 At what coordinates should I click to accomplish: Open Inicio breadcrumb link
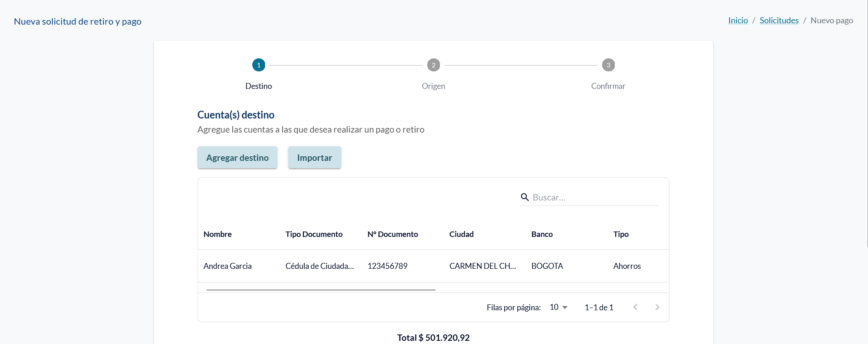tap(738, 21)
